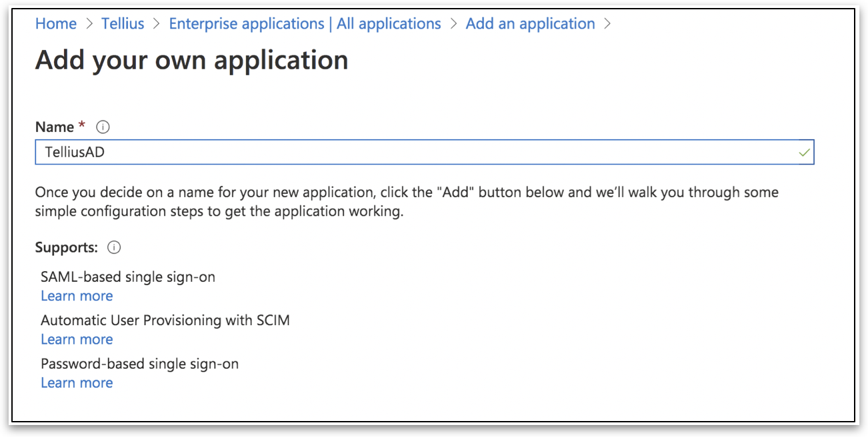Open Learn more under Password-based single sign-on

coord(77,382)
